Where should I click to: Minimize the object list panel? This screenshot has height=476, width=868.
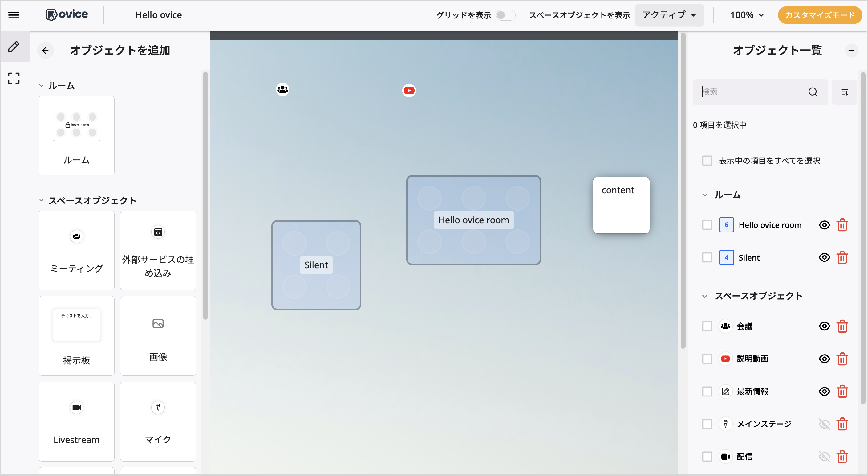851,51
